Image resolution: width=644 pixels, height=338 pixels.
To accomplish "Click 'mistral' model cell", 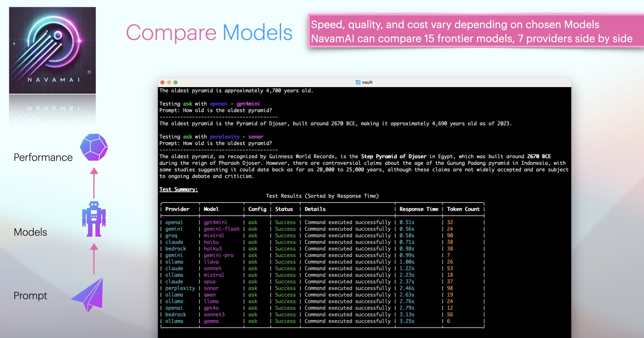I will 214,275.
